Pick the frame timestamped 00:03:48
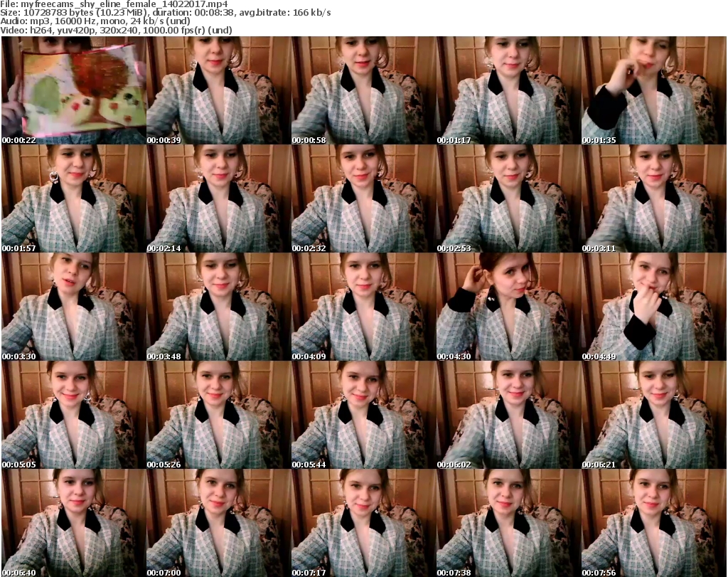This screenshot has width=728, height=577. (219, 307)
